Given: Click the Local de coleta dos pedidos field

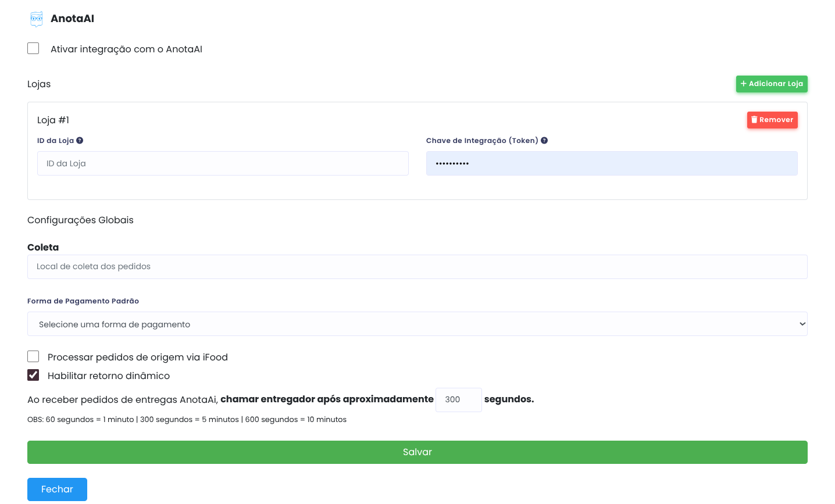Looking at the screenshot, I should [417, 267].
